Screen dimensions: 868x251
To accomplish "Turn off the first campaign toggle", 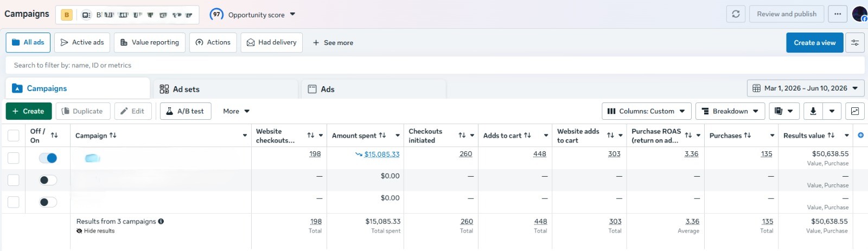I will (x=48, y=158).
